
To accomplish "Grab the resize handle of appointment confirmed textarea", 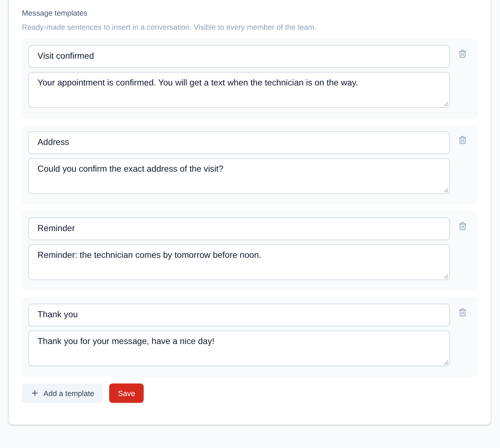I will [x=446, y=104].
